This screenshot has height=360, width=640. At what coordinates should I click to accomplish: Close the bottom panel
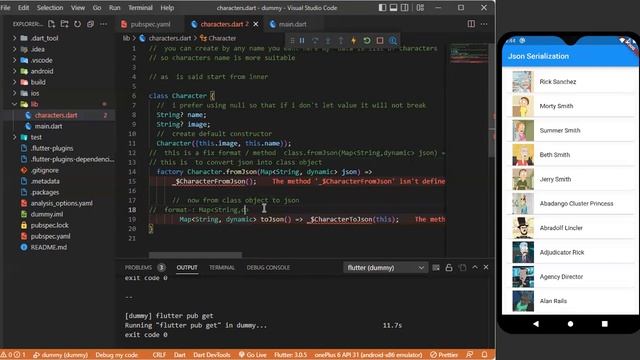(x=486, y=267)
